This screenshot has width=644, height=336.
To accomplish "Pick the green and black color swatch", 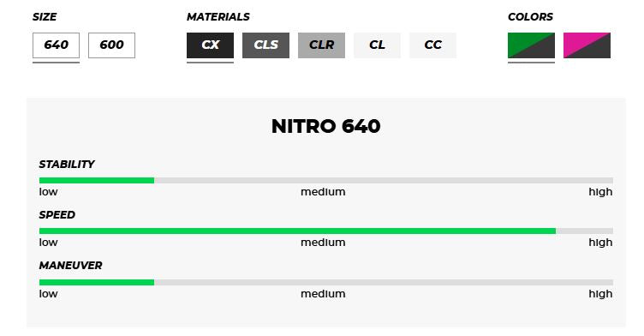I will pyautogui.click(x=531, y=45).
